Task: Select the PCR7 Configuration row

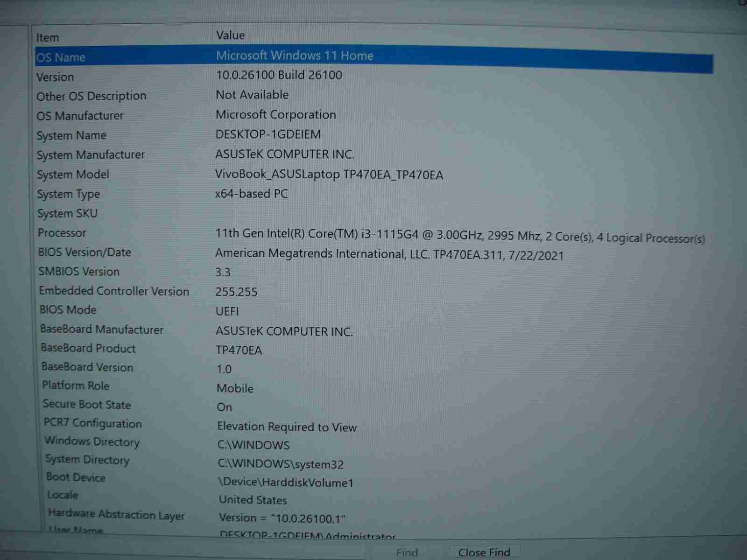Action: coord(92,423)
